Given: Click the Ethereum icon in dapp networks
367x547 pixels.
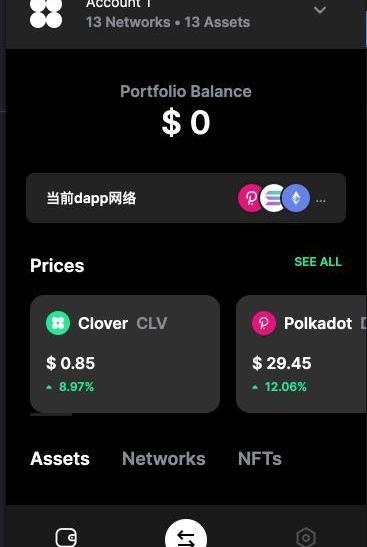Looking at the screenshot, I should pyautogui.click(x=296, y=198).
